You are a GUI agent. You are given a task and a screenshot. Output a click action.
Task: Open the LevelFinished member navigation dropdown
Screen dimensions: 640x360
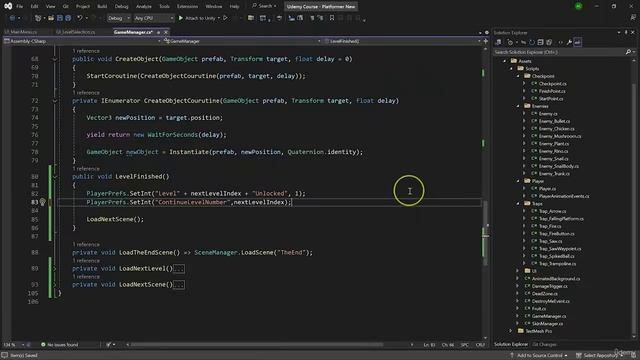tap(402, 41)
